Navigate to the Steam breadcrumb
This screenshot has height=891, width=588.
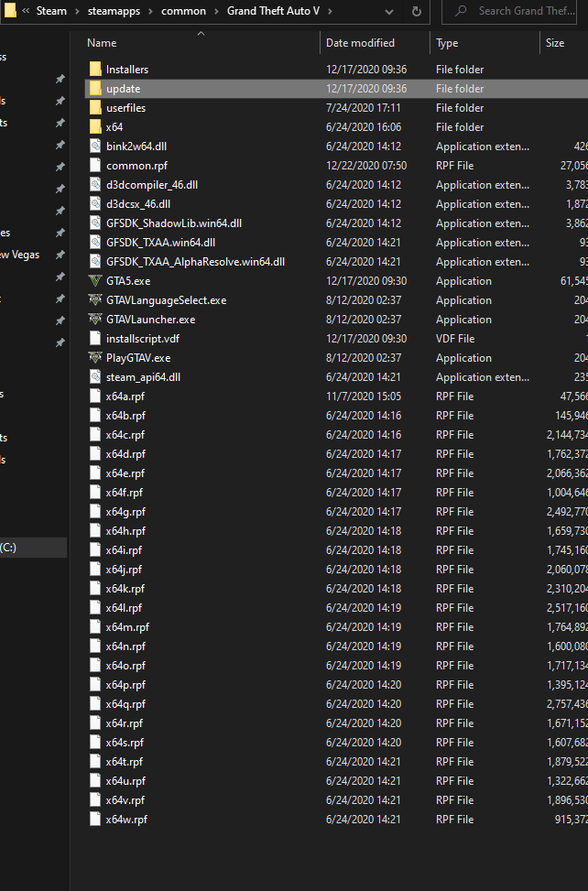[51, 11]
